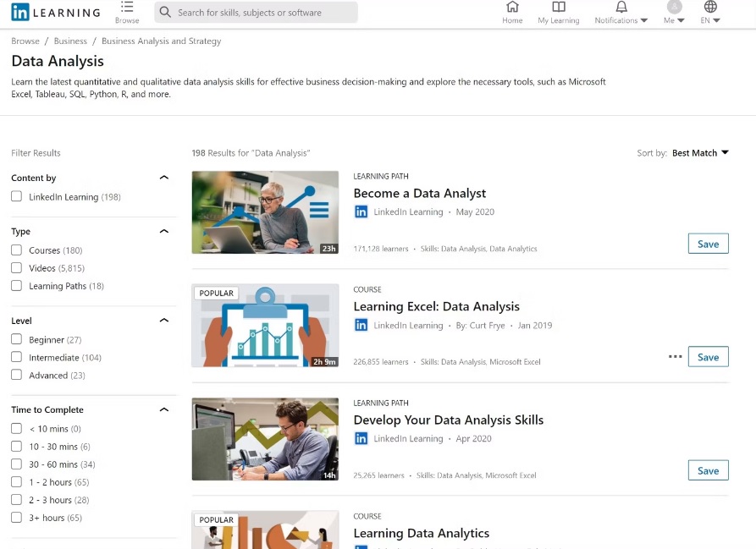Collapse the Content by filter section

[164, 178]
